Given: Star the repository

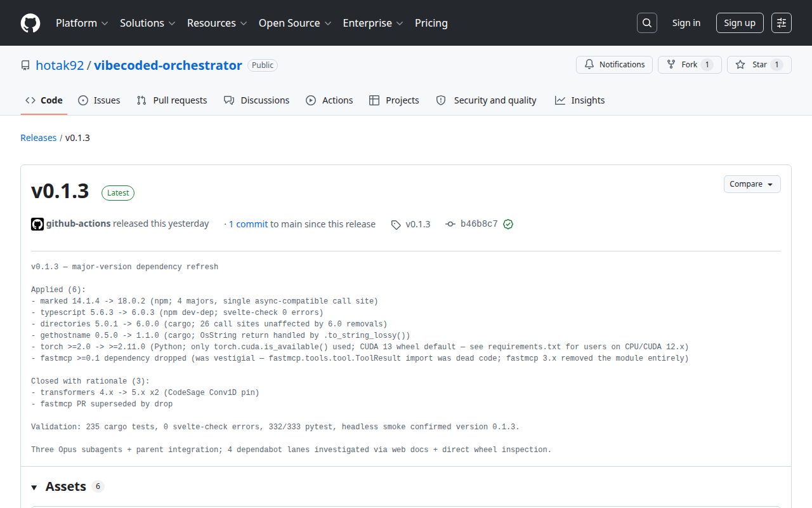Looking at the screenshot, I should (759, 65).
